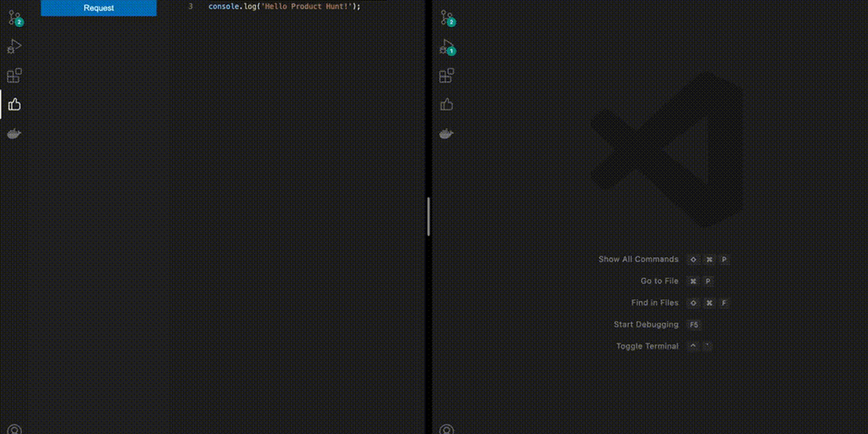
Task: Click thumbs-up icon in the empty editor window
Action: coord(447,104)
